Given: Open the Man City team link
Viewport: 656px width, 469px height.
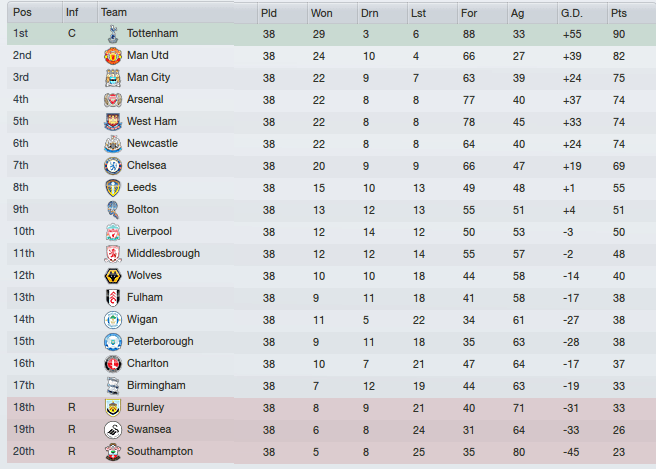Looking at the screenshot, I should 149,78.
